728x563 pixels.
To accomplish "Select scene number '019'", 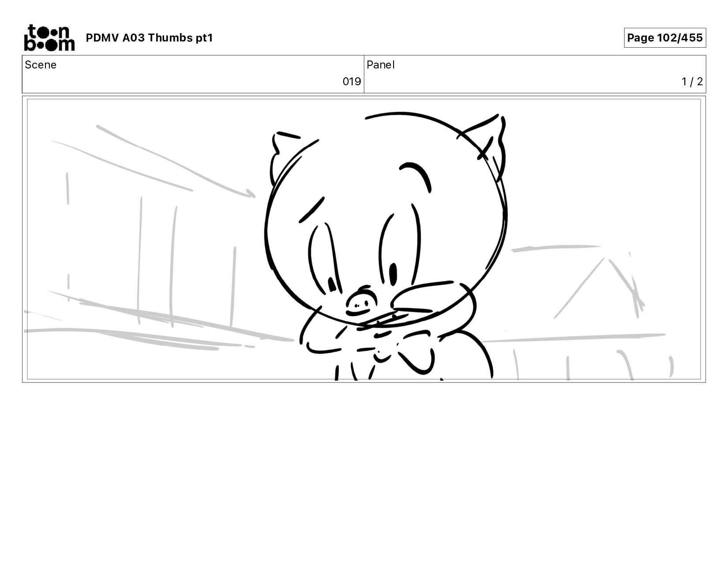I will tap(352, 82).
